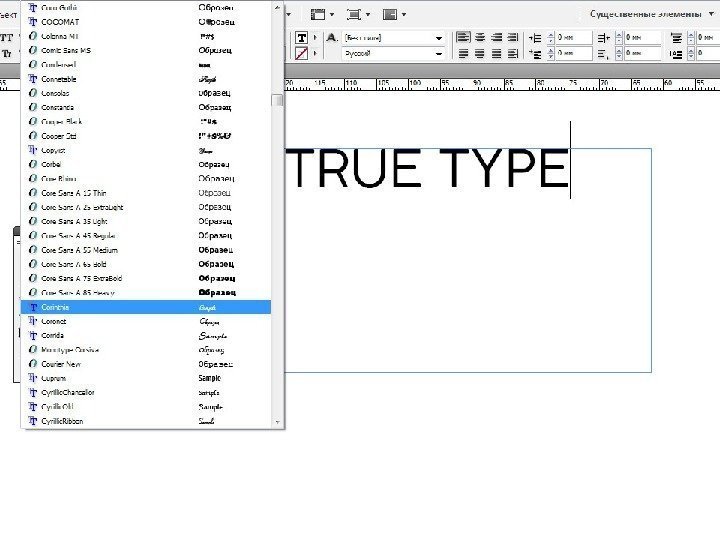Click the last line indent field
The width and height of the screenshot is (720, 540).
pos(642,54)
